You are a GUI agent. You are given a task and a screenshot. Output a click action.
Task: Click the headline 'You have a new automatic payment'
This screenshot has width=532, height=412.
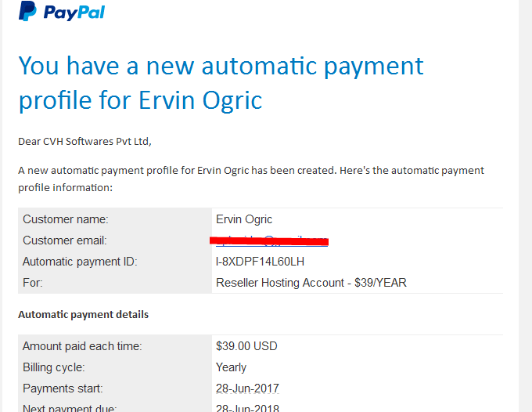pyautogui.click(x=221, y=66)
